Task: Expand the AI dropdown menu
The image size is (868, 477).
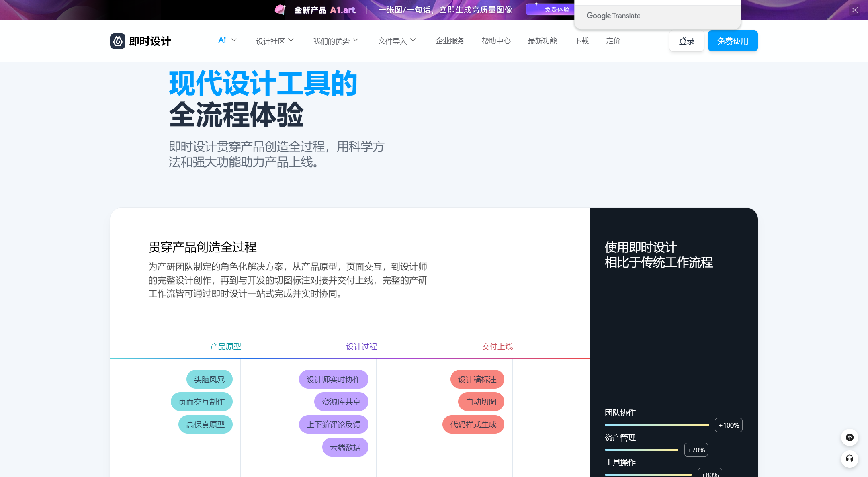Action: (226, 41)
